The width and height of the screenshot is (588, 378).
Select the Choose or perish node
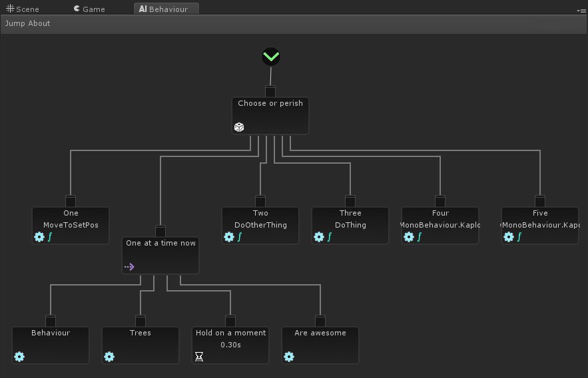click(x=270, y=116)
